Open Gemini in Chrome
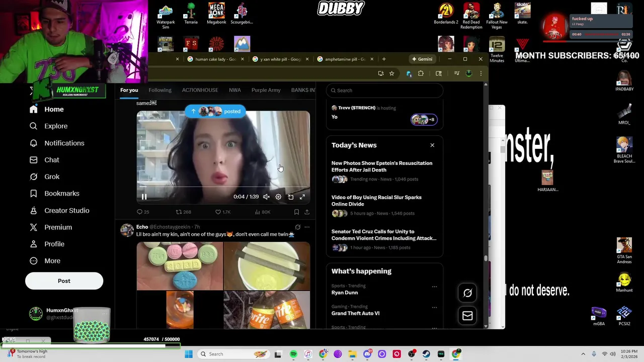 point(422,59)
